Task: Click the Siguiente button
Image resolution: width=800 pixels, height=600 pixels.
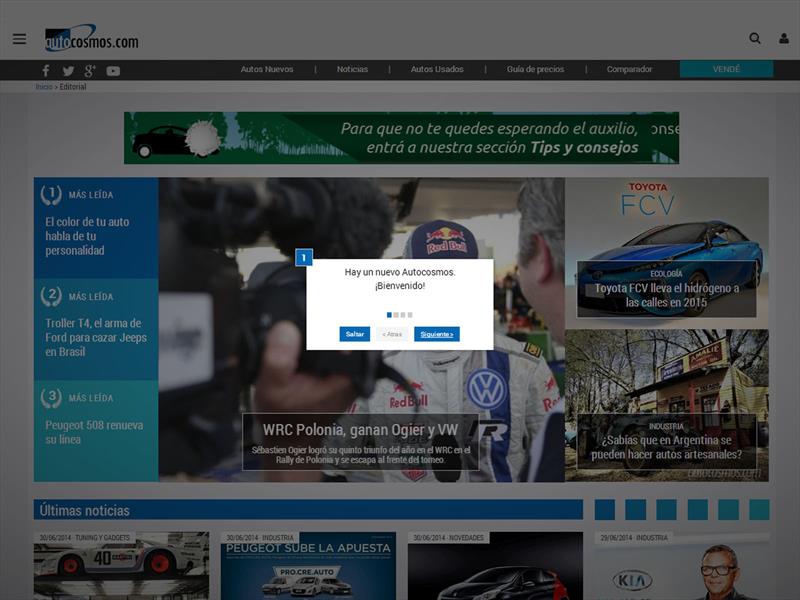Action: tap(437, 334)
